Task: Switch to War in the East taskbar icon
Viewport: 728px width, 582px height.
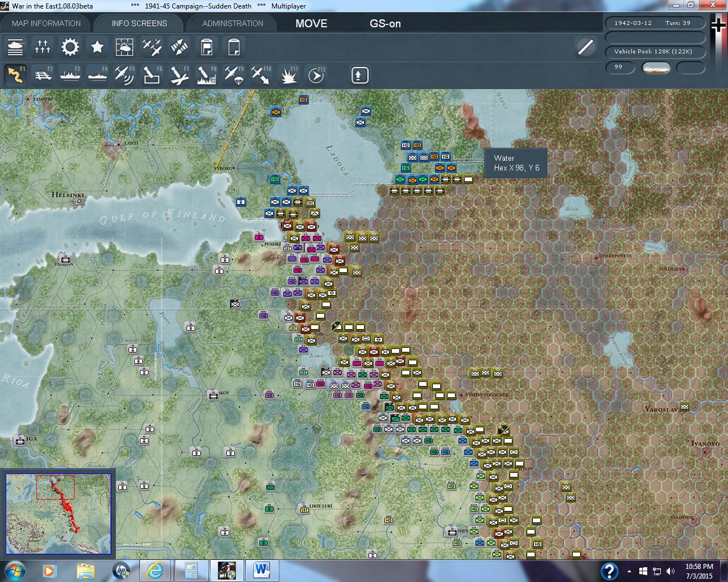Action: [226, 570]
